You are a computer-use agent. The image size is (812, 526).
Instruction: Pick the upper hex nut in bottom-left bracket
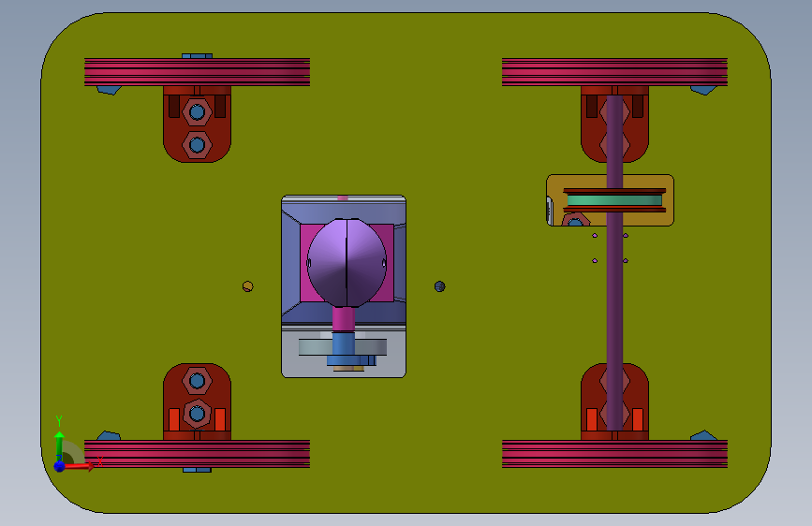pos(197,381)
